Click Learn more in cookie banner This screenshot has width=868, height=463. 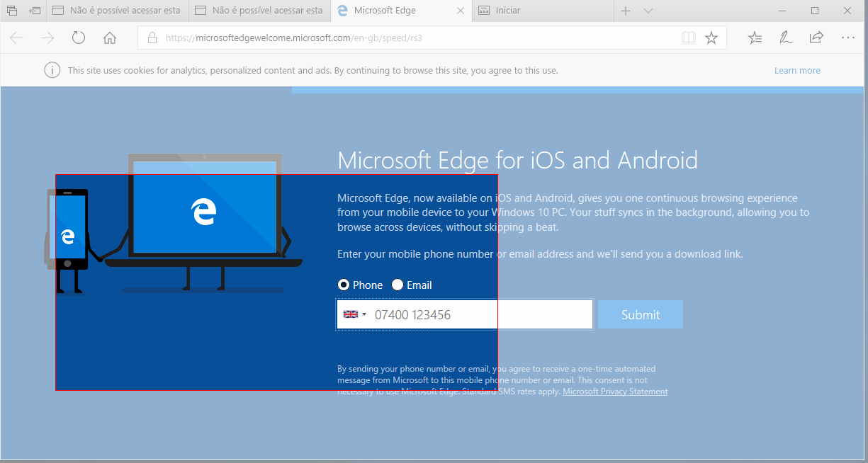point(797,70)
